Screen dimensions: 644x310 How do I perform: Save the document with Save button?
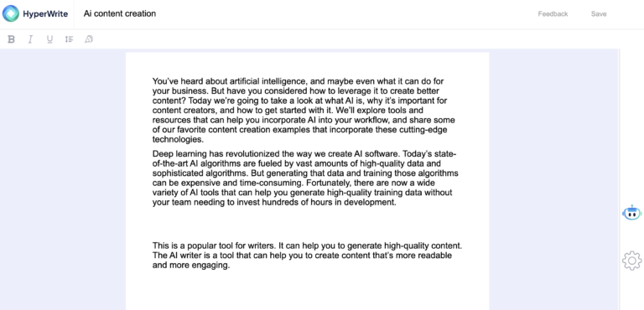599,14
